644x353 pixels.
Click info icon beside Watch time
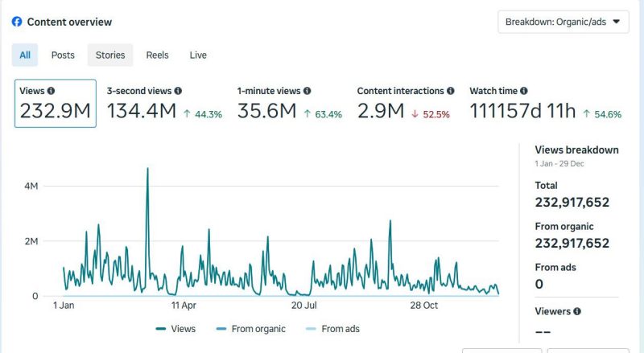(524, 92)
